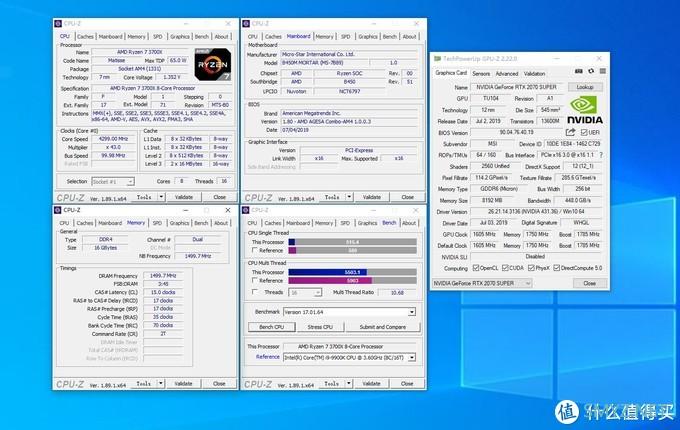This screenshot has height=430, width=680.
Task: Click the title bar icon of CPU-Z CPU window
Action: (x=58, y=23)
